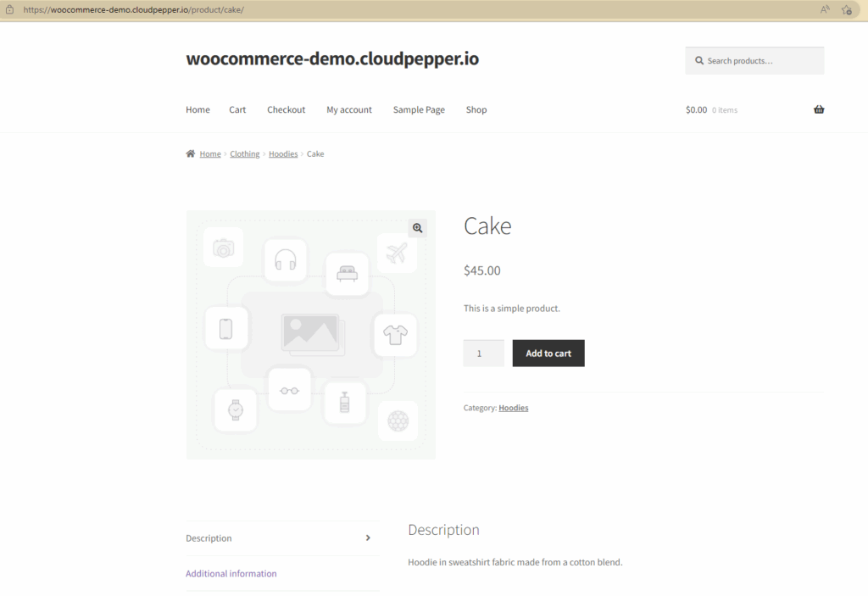Click the quantity input field
Screen dimensions: 868x596
click(x=483, y=353)
